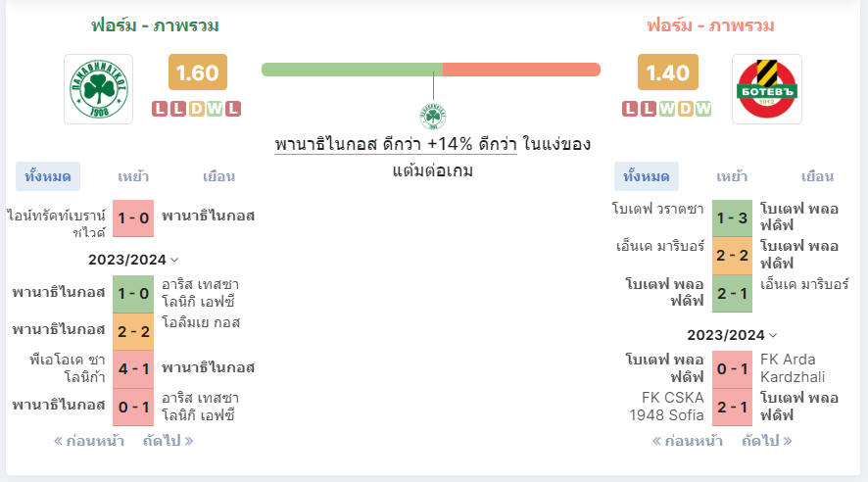Open the 4 - 1 PAOK match score
Screen dimensions: 868x482
click(x=133, y=369)
